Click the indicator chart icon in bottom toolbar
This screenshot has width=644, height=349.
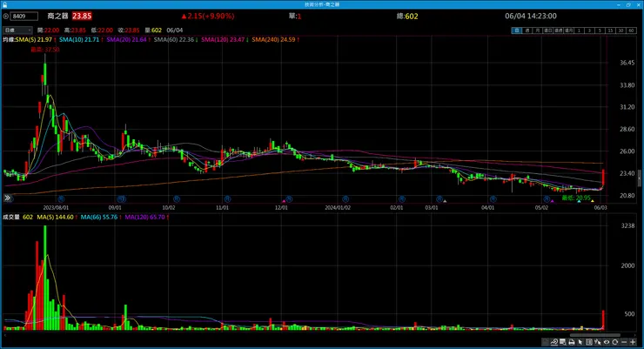coord(554,342)
